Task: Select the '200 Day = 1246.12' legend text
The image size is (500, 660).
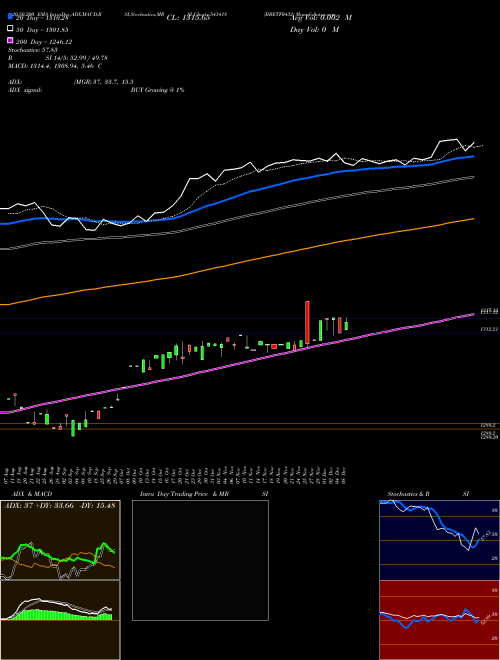Action: 43,42
